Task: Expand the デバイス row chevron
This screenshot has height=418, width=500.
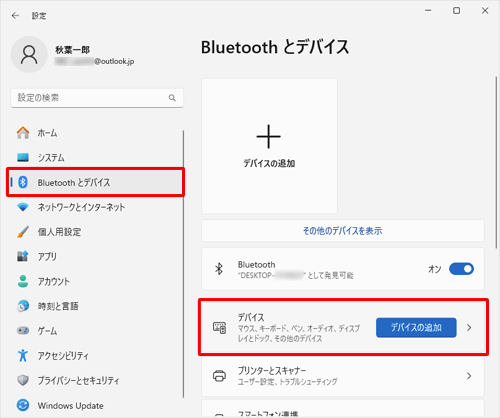Action: click(469, 328)
